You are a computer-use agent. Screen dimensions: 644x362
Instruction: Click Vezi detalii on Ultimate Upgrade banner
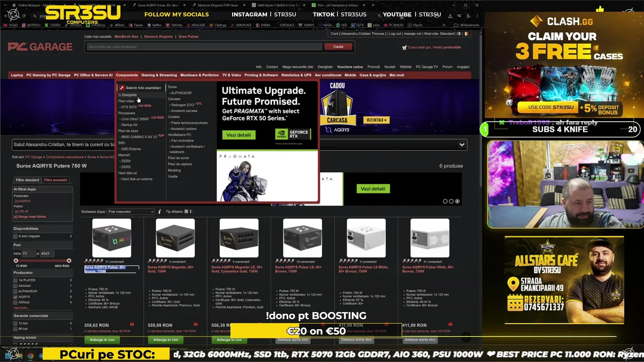click(238, 135)
